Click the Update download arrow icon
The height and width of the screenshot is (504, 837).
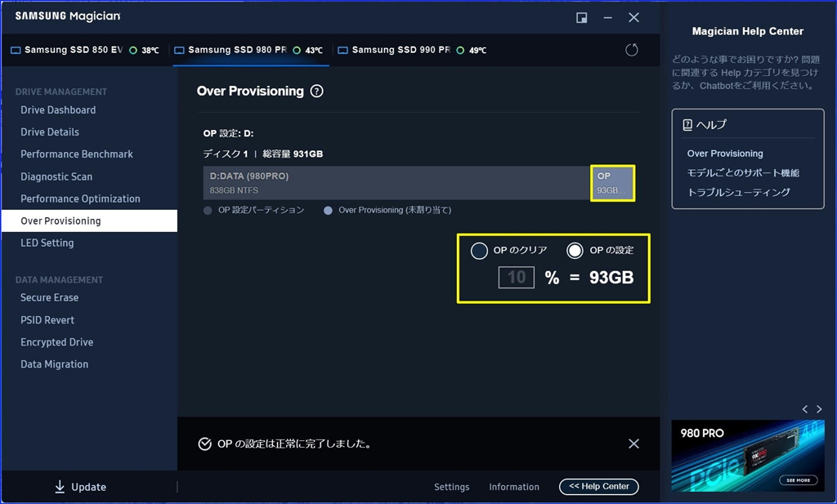pos(60,486)
